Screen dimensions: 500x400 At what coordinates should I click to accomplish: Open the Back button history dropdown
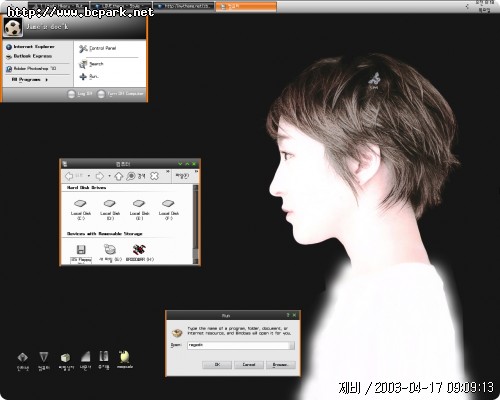tap(89, 176)
